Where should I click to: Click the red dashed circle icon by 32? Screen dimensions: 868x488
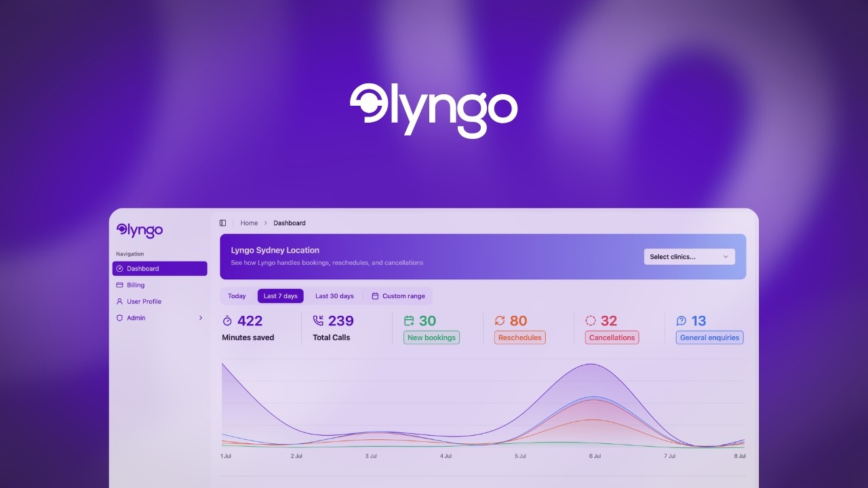pyautogui.click(x=591, y=321)
